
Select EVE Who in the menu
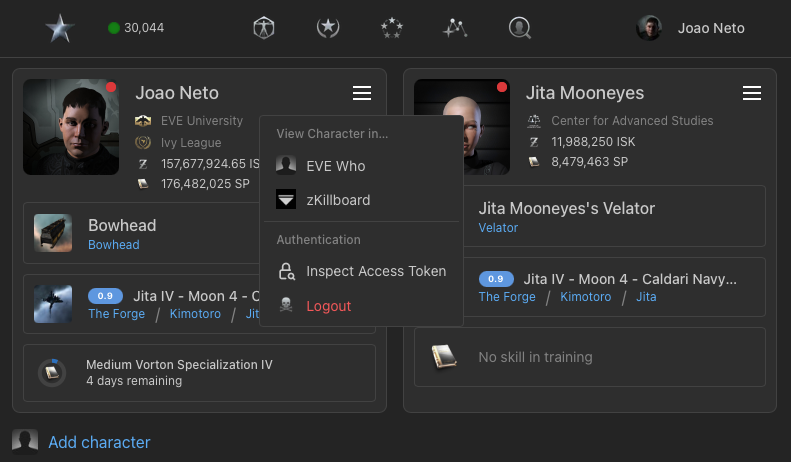tap(361, 166)
